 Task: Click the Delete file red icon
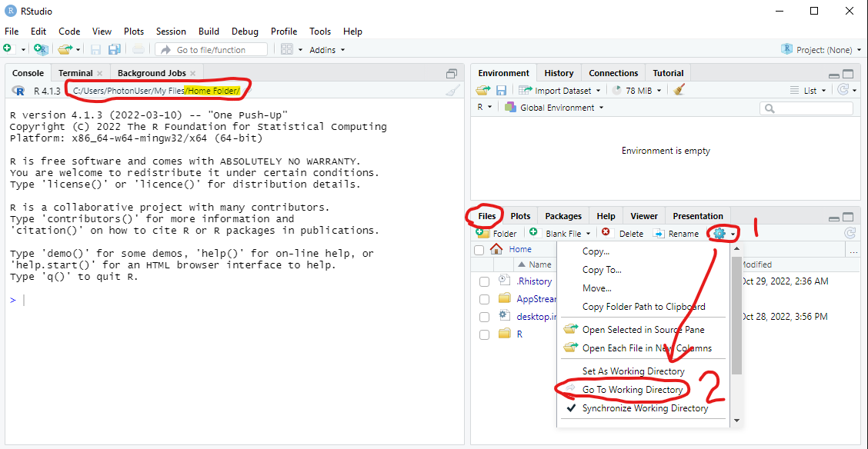pyautogui.click(x=606, y=233)
